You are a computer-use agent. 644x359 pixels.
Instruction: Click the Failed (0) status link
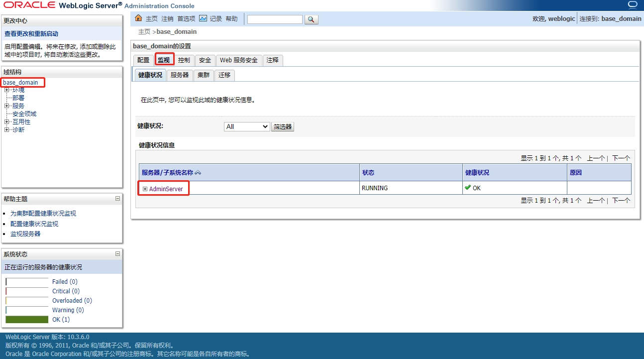pyautogui.click(x=65, y=282)
